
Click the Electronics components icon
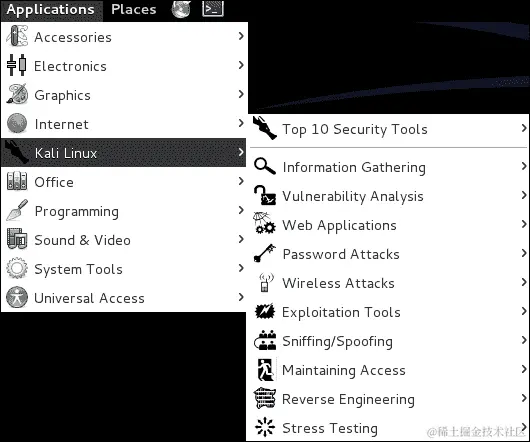[x=17, y=65]
